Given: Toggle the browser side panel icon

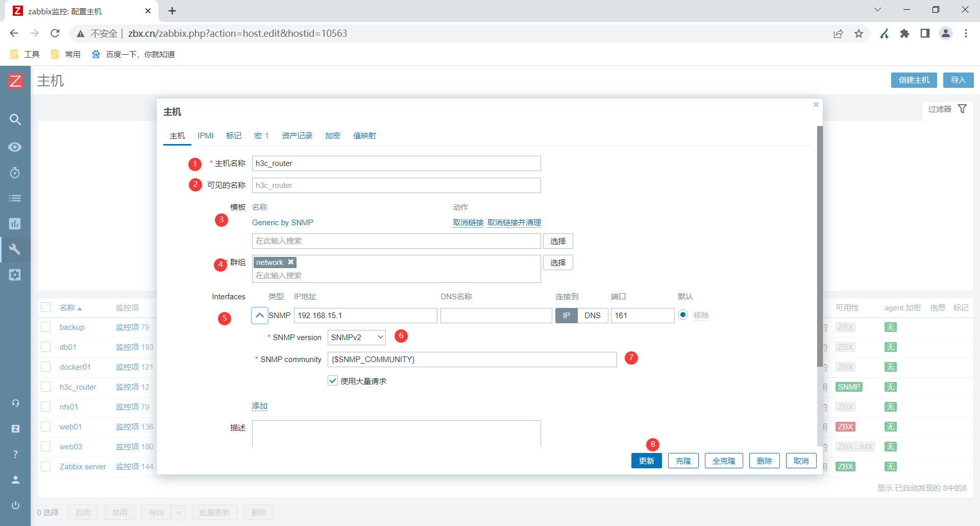Looking at the screenshot, I should (925, 34).
